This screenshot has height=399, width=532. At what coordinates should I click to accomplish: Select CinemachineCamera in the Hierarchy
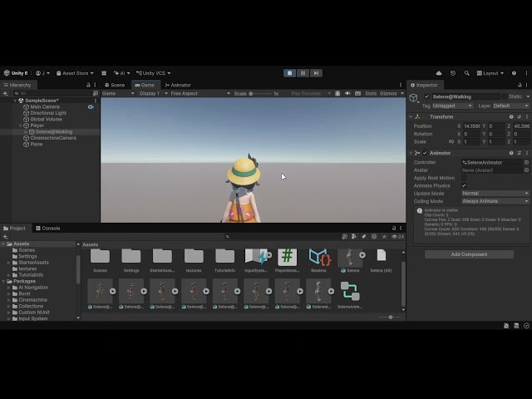pyautogui.click(x=53, y=138)
